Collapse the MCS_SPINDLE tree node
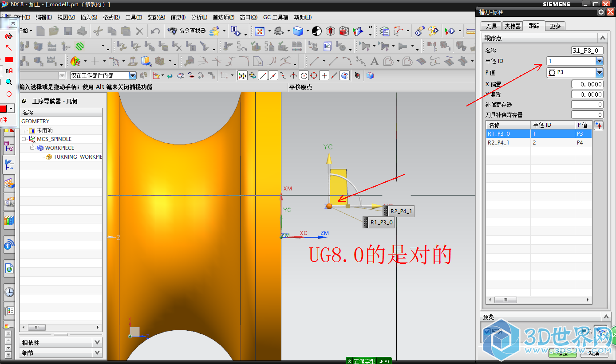 [24, 139]
